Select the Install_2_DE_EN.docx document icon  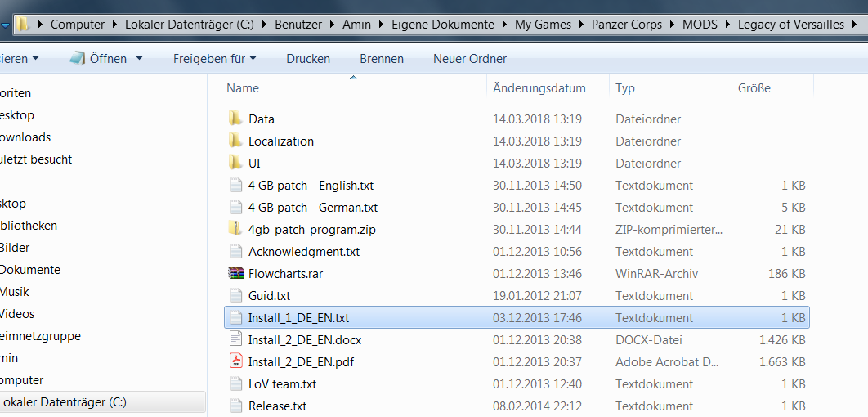click(236, 339)
